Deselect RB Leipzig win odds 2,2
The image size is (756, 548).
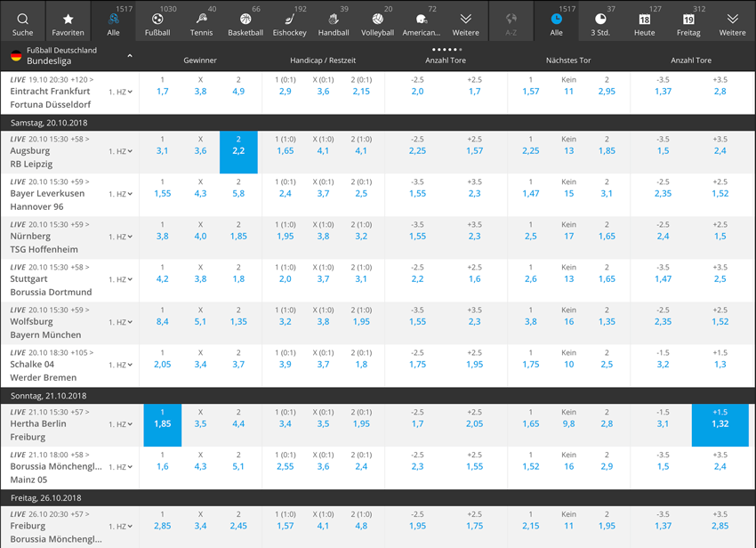pos(238,152)
